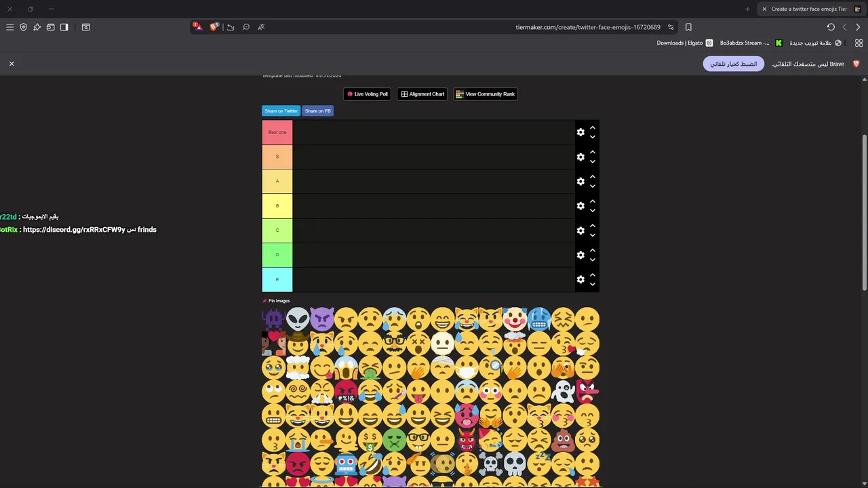Open a new browser tab

click(748, 9)
